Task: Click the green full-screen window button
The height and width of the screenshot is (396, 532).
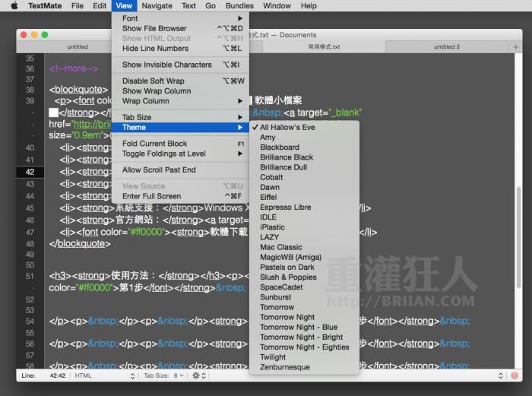Action: [x=45, y=35]
